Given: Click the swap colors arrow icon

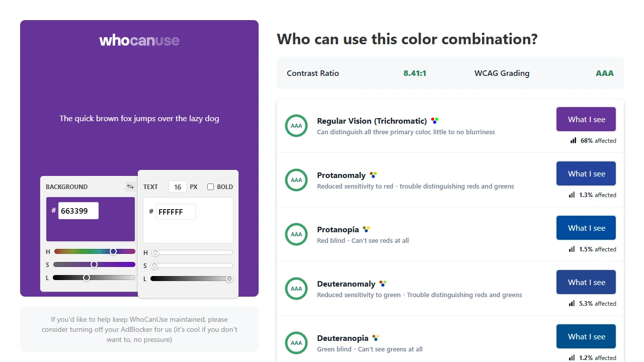Looking at the screenshot, I should [x=130, y=186].
